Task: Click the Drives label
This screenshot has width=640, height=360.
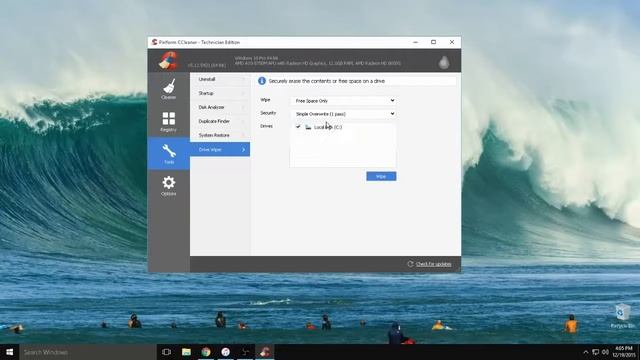Action: (267, 126)
